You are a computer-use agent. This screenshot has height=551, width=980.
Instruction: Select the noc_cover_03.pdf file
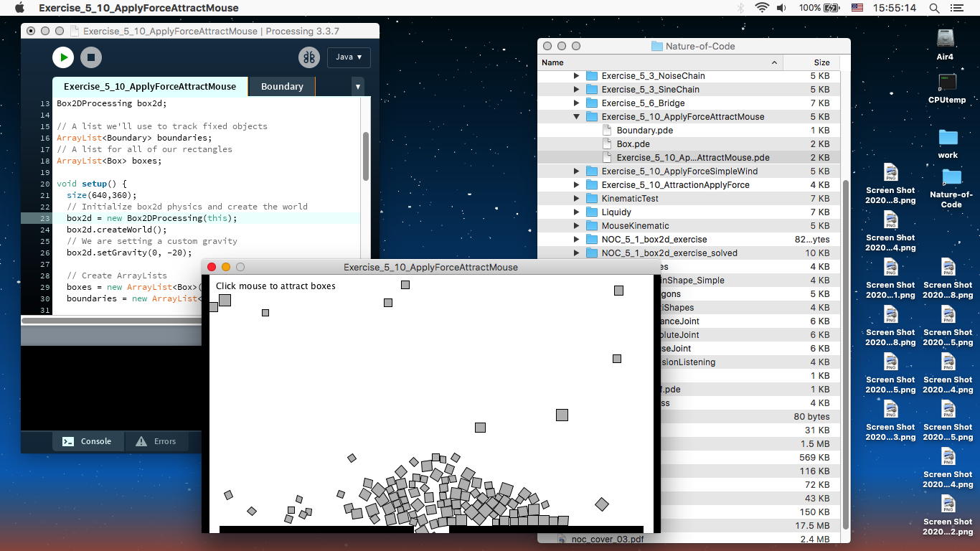(x=607, y=539)
